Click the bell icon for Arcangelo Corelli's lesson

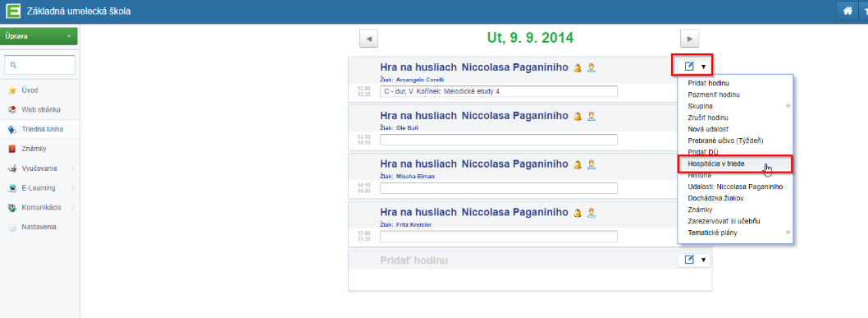click(x=578, y=68)
